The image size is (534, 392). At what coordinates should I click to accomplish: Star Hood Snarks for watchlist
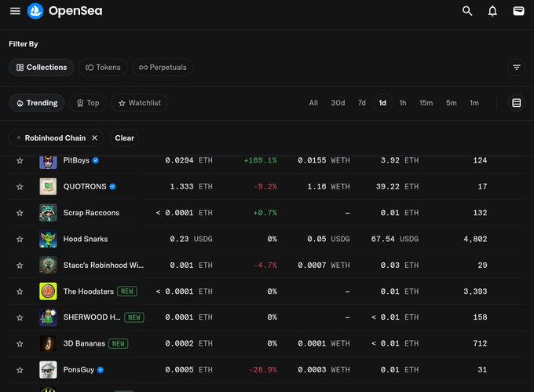pos(20,239)
